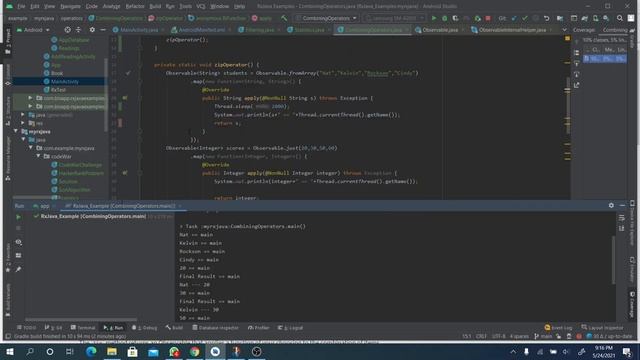Select opened file target icon in Project panel
The image size is (640, 360).
tap(67, 30)
